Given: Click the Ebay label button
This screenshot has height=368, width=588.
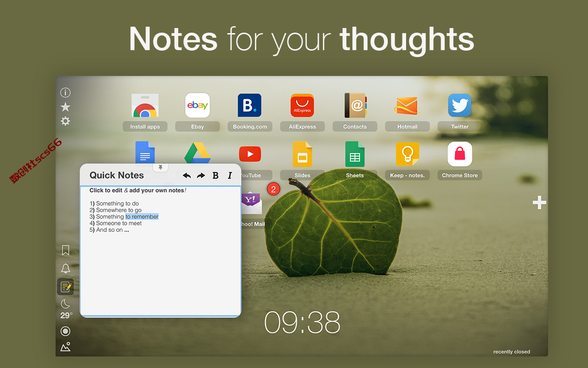Looking at the screenshot, I should click(198, 126).
